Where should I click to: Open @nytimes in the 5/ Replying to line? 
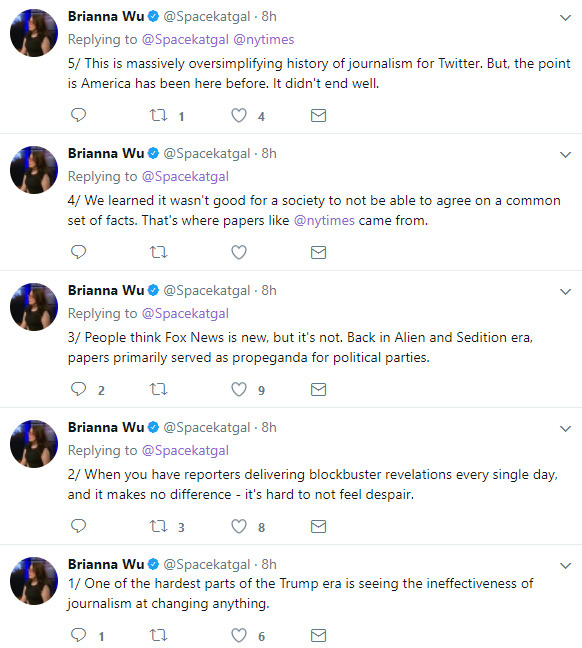pos(264,40)
